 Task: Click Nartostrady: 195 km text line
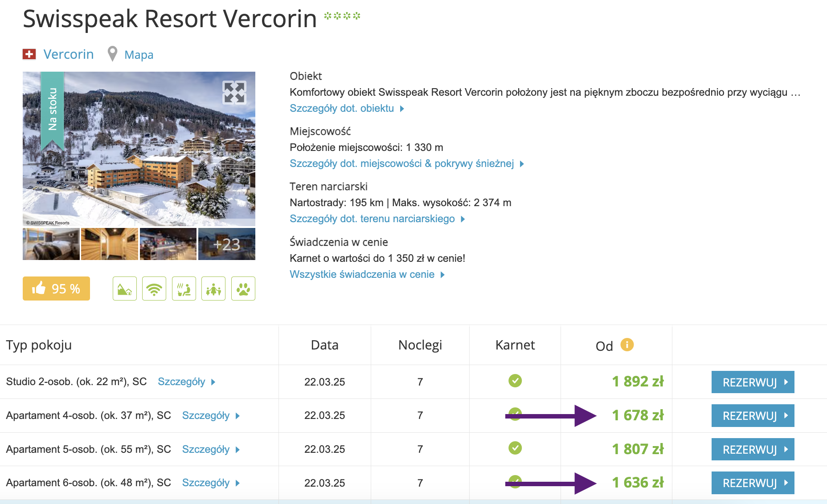tap(401, 203)
